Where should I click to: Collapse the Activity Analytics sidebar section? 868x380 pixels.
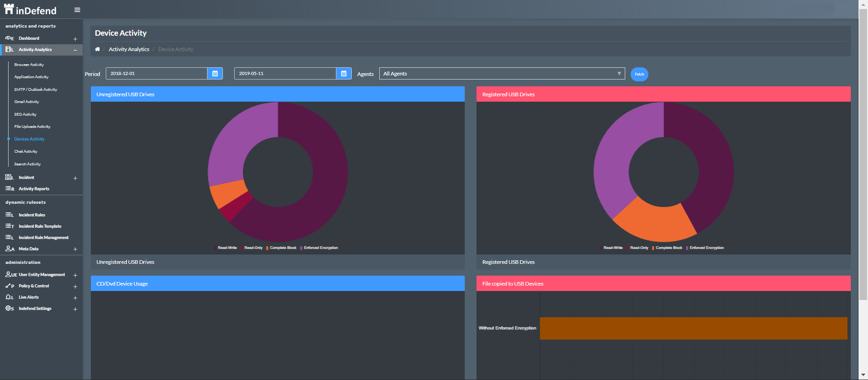[x=75, y=50]
